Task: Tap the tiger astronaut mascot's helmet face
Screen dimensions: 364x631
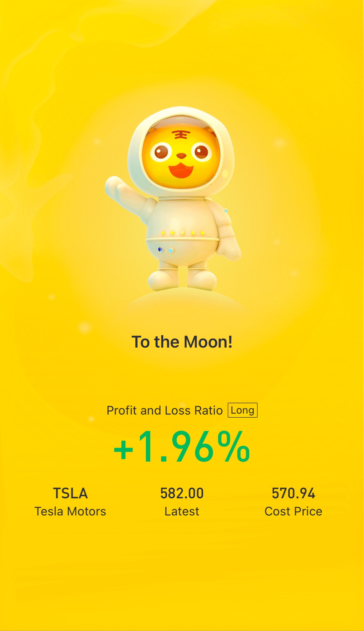Action: pyautogui.click(x=181, y=156)
